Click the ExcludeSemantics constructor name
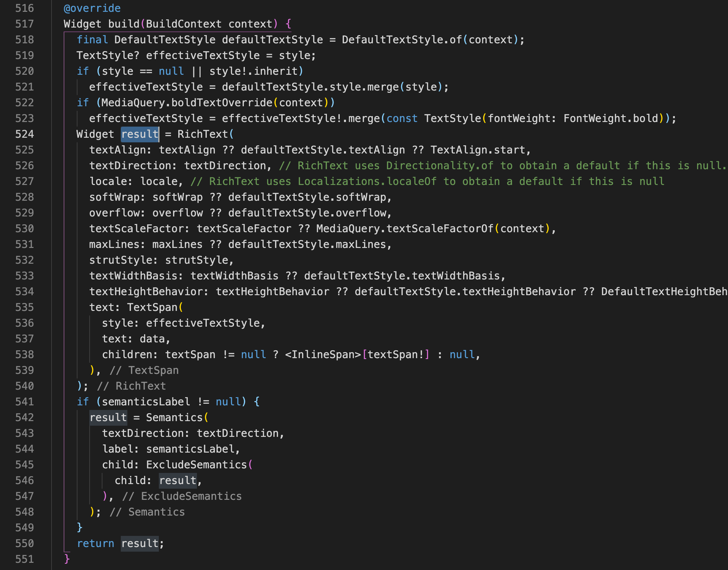This screenshot has width=728, height=570. (196, 464)
